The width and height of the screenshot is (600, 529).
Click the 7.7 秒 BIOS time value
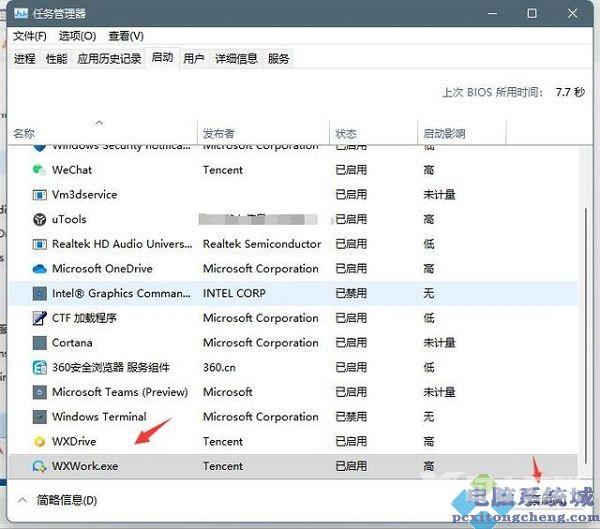click(x=570, y=92)
